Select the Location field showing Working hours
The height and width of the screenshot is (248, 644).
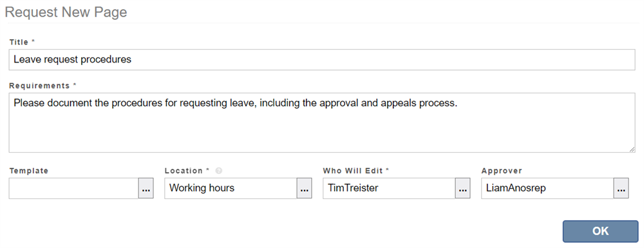231,189
